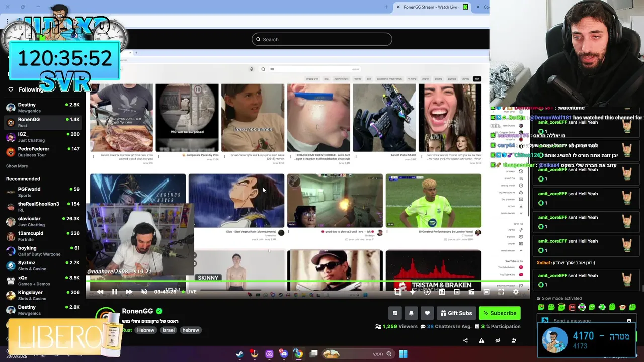
Task: Click the user-with-badge icon below Participation
Action: tap(514, 341)
